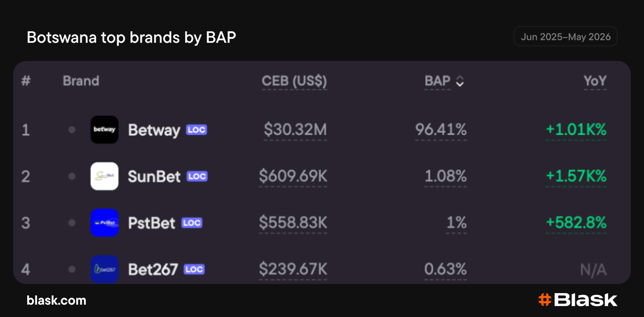Image resolution: width=644 pixels, height=317 pixels.
Task: Click the PstBet brand logo
Action: [x=104, y=223]
